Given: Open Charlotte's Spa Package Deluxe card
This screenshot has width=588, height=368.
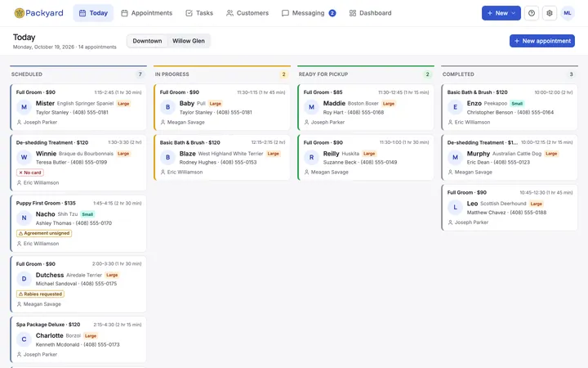Looking at the screenshot, I should (78, 339).
